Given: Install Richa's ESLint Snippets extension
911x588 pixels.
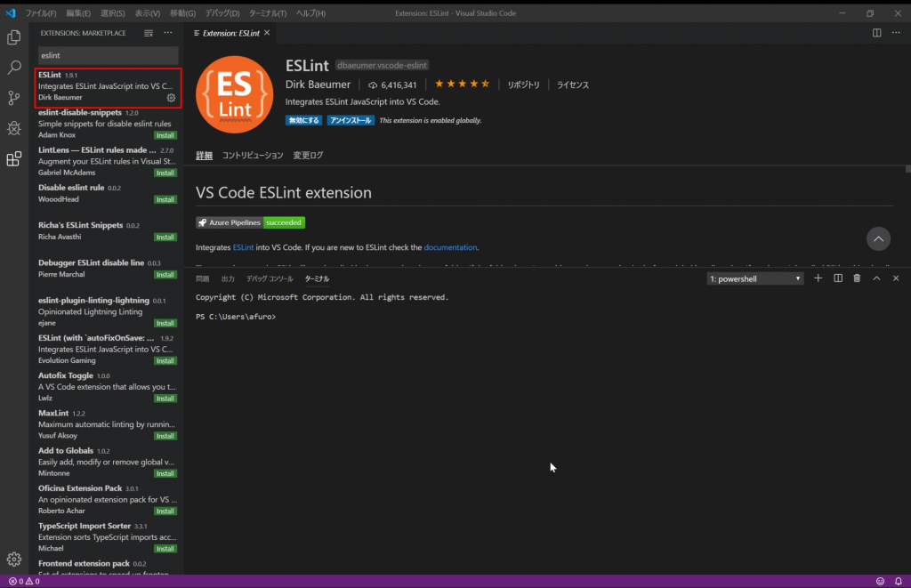Looking at the screenshot, I should (165, 237).
